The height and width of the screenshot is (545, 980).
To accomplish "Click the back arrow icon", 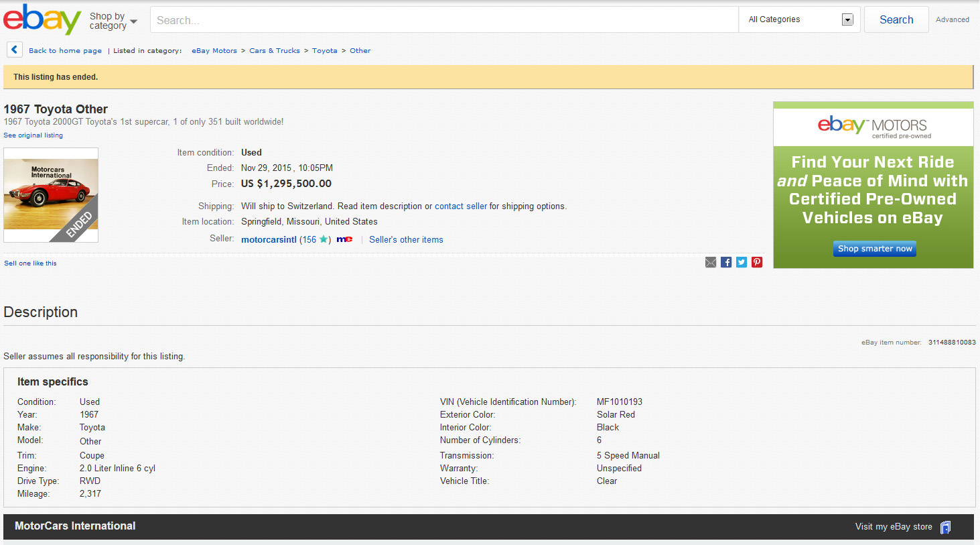I will 15,50.
